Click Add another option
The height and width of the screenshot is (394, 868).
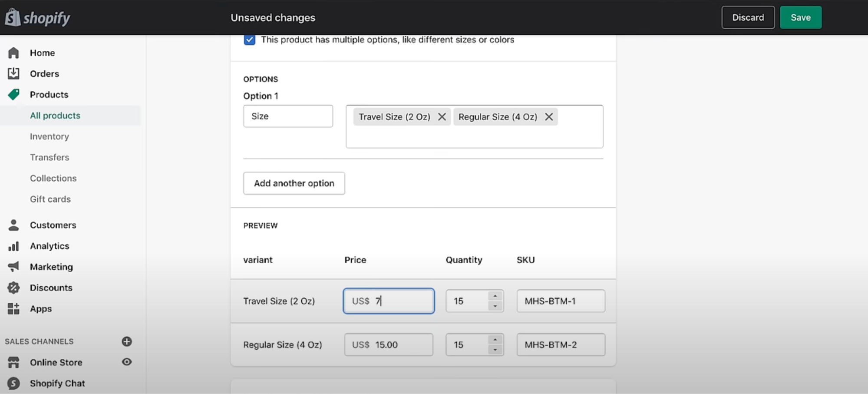tap(294, 183)
